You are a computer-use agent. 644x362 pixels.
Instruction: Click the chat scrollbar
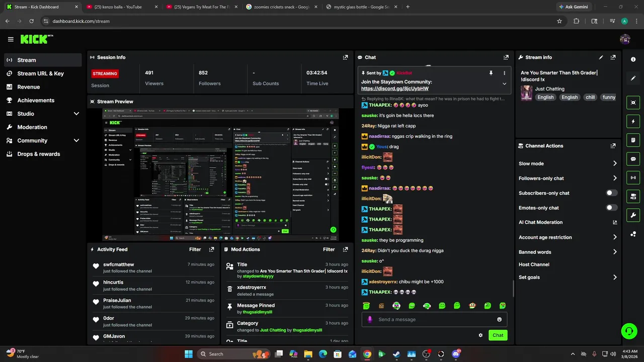tap(513, 289)
